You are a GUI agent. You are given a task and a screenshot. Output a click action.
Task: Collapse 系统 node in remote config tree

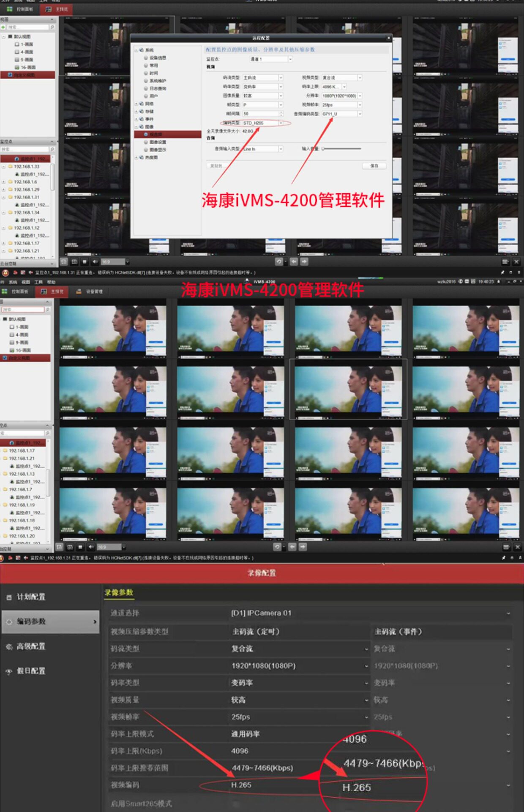point(136,50)
